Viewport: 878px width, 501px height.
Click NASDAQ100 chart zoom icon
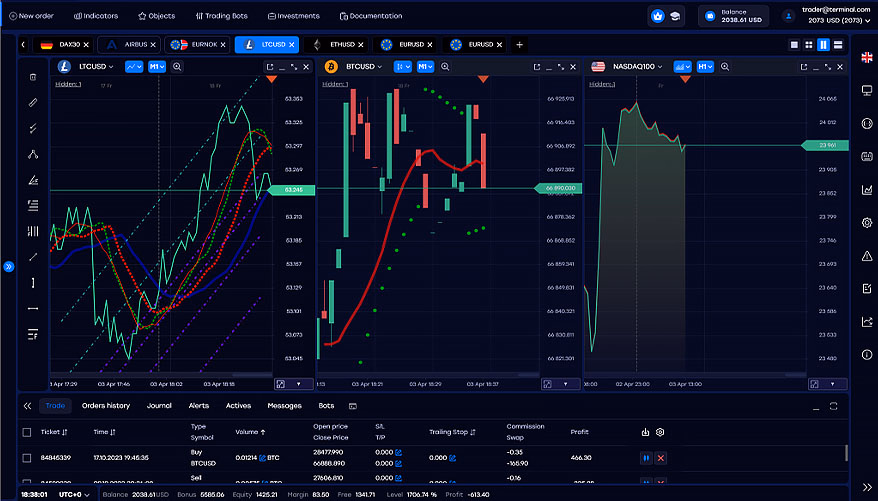click(x=725, y=67)
